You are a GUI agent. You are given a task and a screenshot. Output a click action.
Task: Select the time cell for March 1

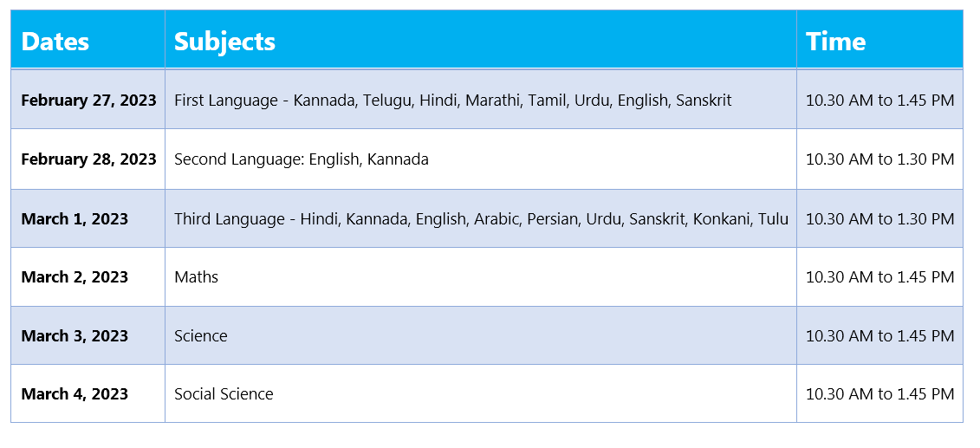pyautogui.click(x=879, y=218)
